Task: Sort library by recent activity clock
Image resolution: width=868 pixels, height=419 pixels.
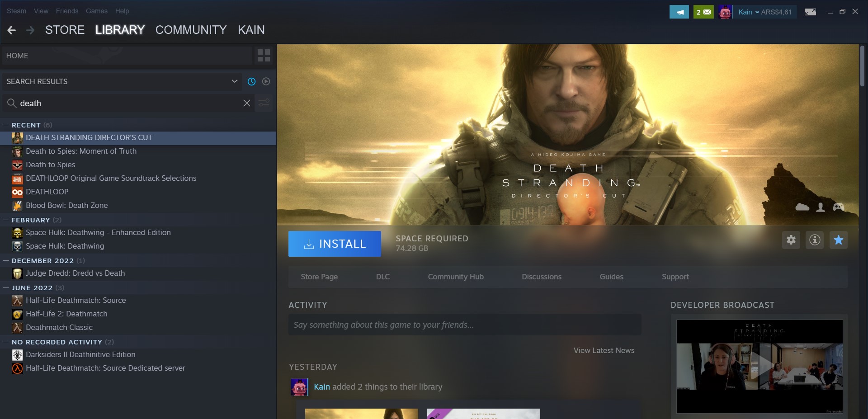Action: (252, 81)
